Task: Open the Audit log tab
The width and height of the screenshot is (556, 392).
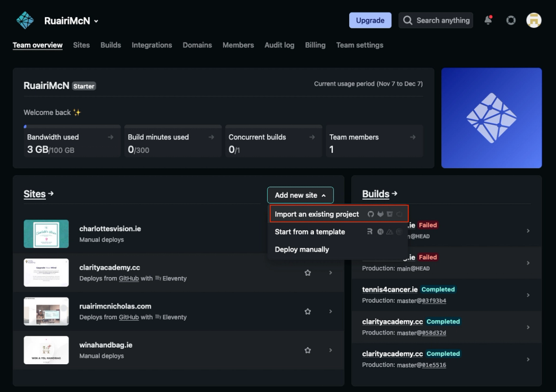Action: click(x=279, y=45)
